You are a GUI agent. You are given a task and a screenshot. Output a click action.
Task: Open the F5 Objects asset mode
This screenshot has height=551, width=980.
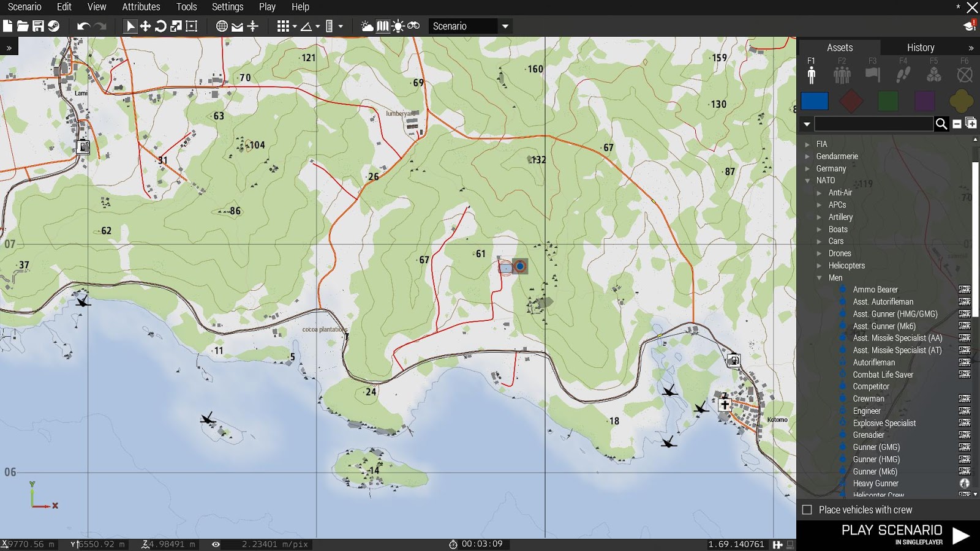pyautogui.click(x=933, y=73)
